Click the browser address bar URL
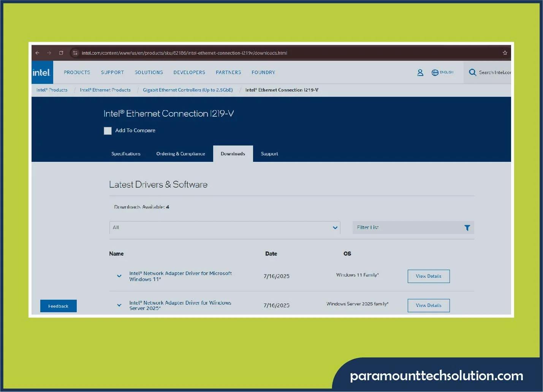 tap(184, 53)
